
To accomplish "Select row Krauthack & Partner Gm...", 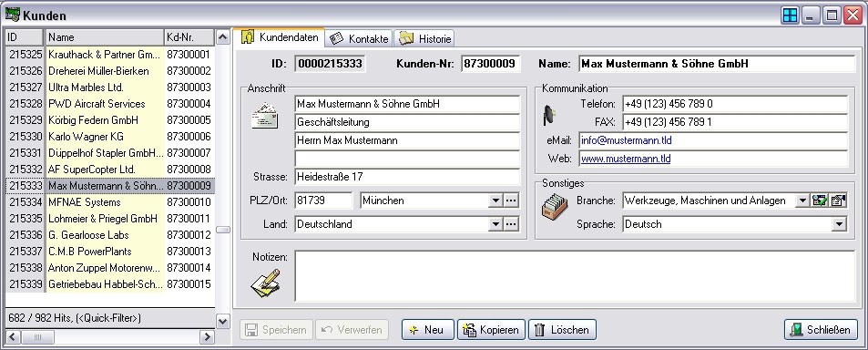I will click(110, 55).
